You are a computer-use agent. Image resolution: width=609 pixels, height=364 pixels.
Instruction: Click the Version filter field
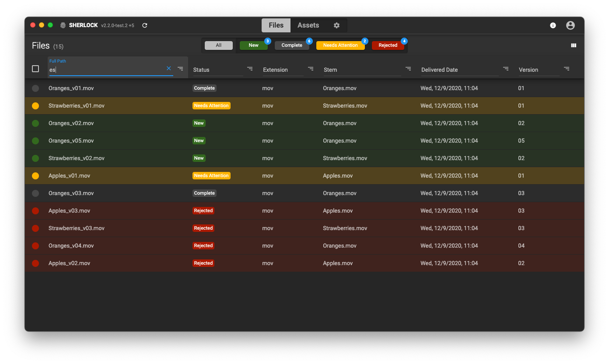[x=539, y=70]
